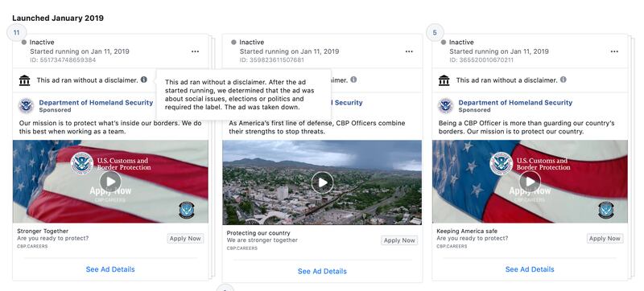Click ad ID 551734748659384 text
This screenshot has height=291, width=644.
pos(63,59)
